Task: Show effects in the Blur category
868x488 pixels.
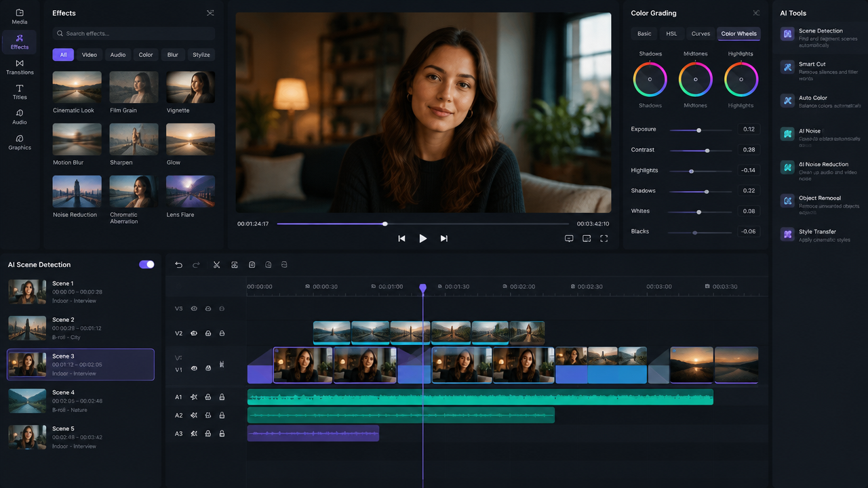Action: pyautogui.click(x=173, y=55)
